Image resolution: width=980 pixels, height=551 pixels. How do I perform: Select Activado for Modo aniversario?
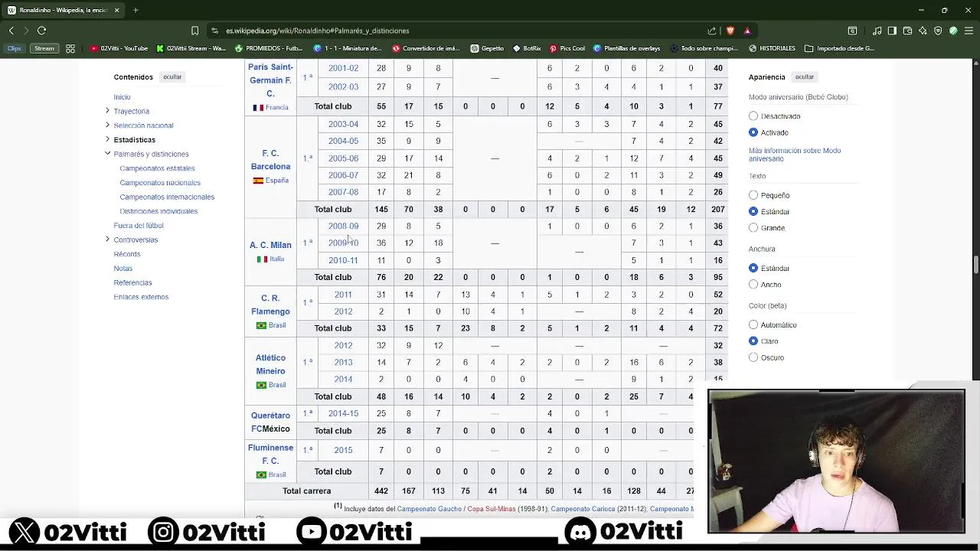(753, 132)
